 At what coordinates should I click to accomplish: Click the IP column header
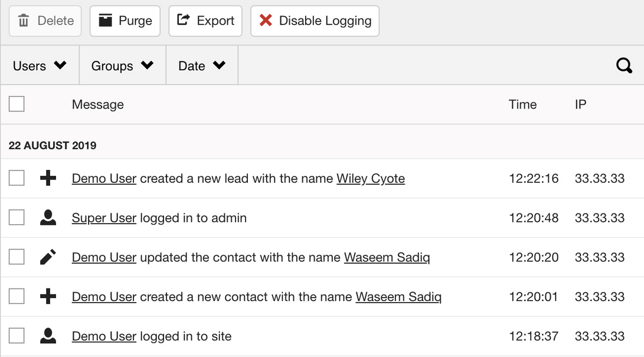tap(580, 104)
